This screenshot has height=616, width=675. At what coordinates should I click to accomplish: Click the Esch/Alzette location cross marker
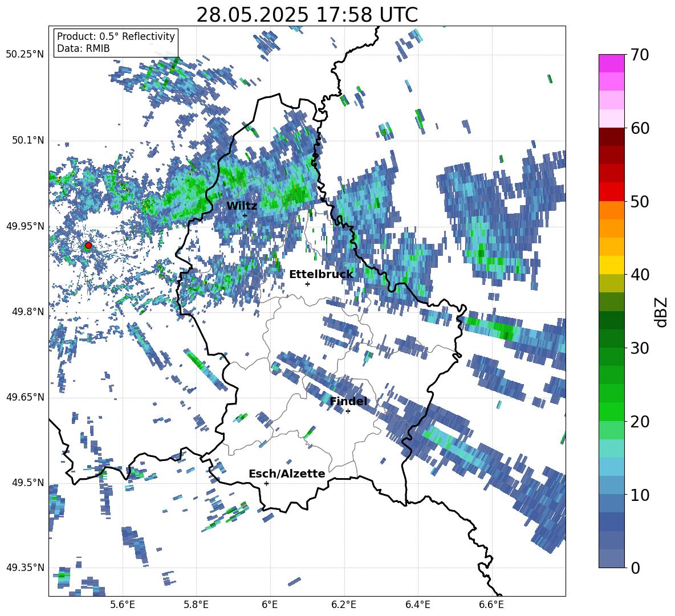[x=266, y=483]
